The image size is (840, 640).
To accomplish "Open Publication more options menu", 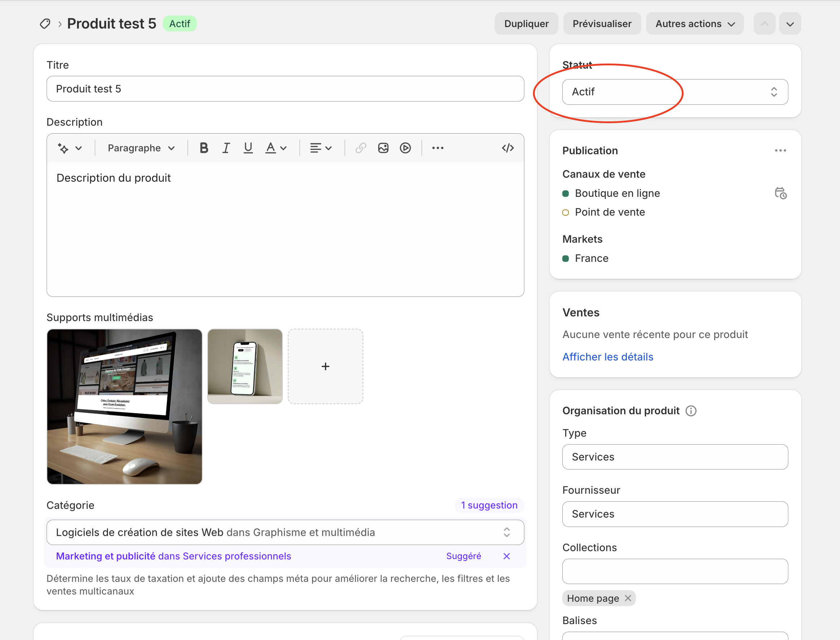I will (x=780, y=151).
